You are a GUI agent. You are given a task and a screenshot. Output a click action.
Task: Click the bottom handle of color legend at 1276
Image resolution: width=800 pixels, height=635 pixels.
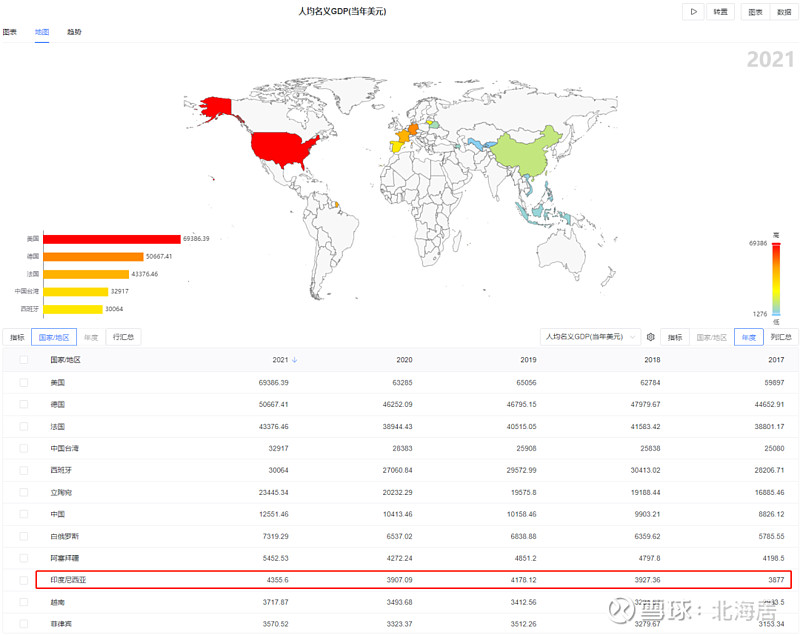[776, 314]
